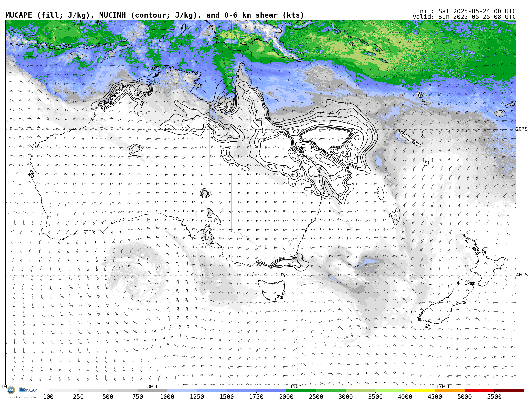
Task: Click the colorbar label 3500
Action: coord(375,397)
